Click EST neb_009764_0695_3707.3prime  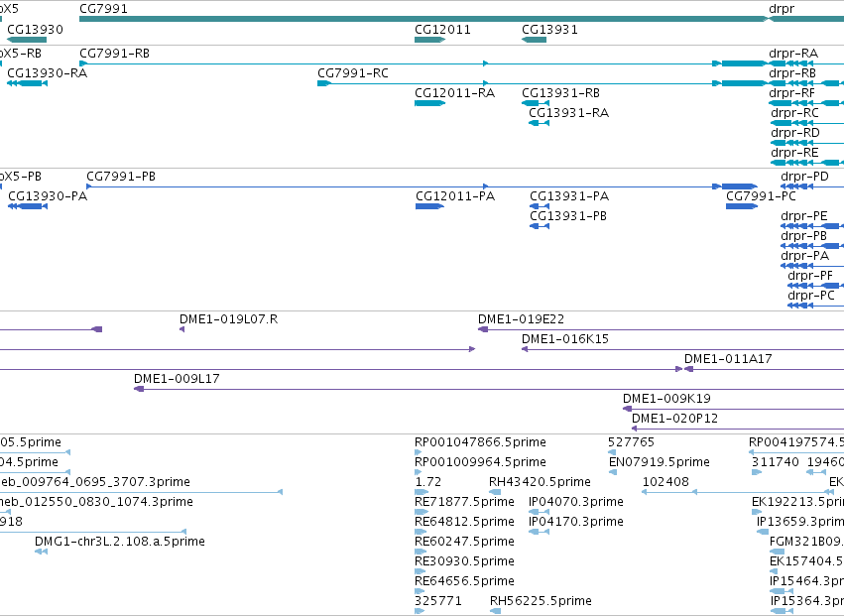[x=141, y=492]
